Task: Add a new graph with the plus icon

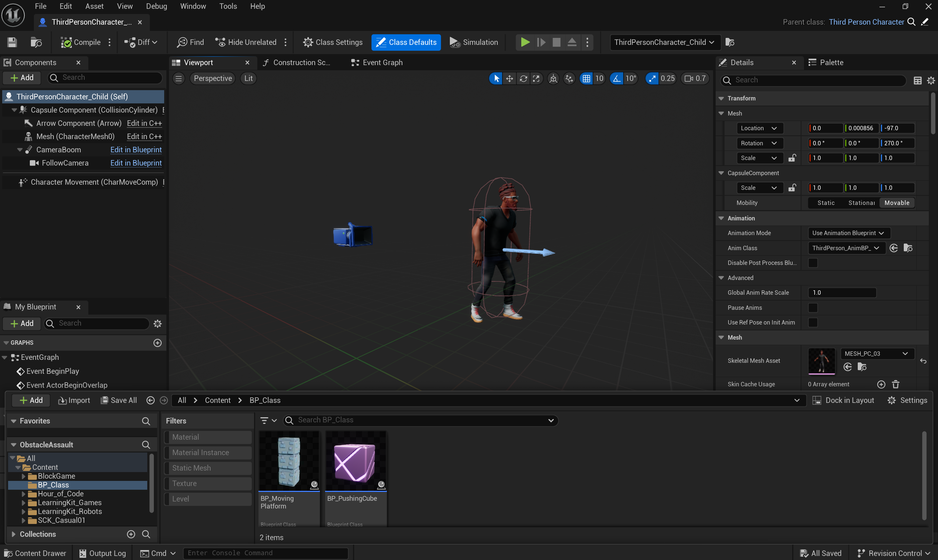Action: pyautogui.click(x=158, y=343)
